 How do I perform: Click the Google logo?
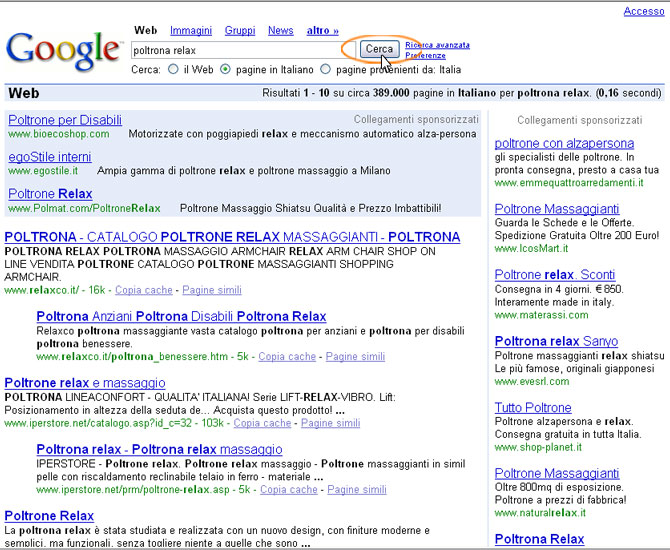pos(63,52)
